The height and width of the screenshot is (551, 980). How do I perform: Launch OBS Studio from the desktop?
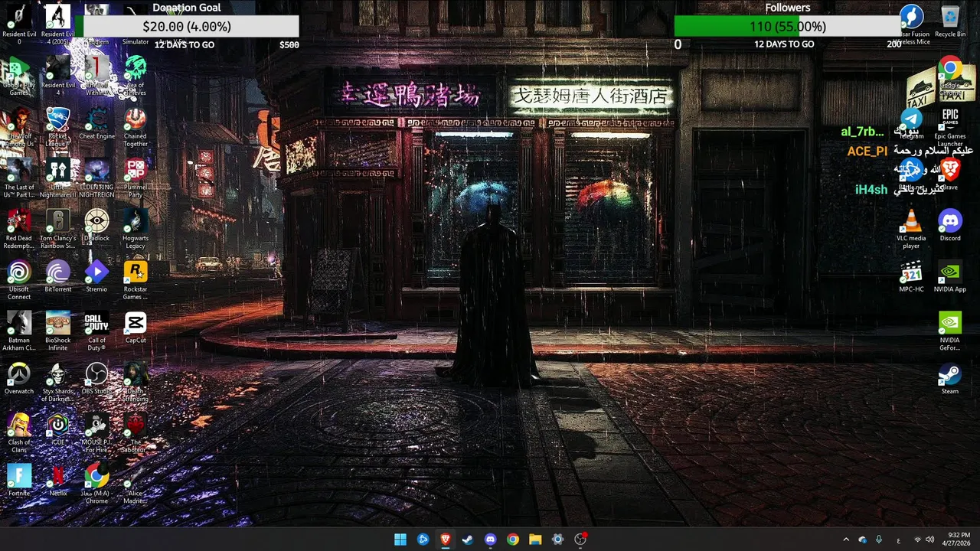pos(96,379)
